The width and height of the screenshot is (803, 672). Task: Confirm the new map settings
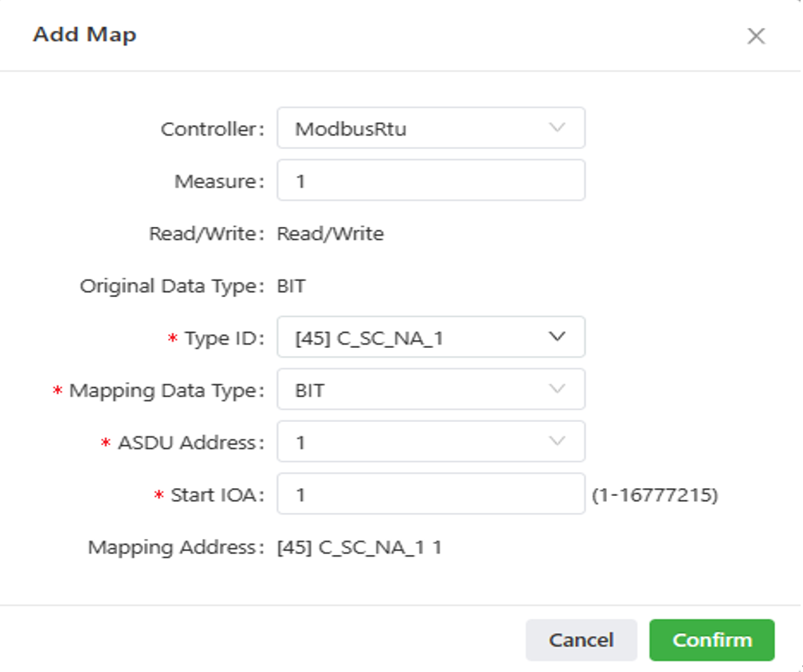[711, 640]
